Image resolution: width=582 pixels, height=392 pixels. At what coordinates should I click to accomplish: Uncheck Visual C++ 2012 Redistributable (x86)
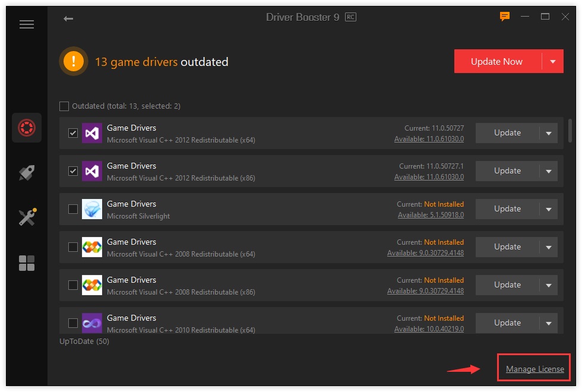click(x=72, y=171)
